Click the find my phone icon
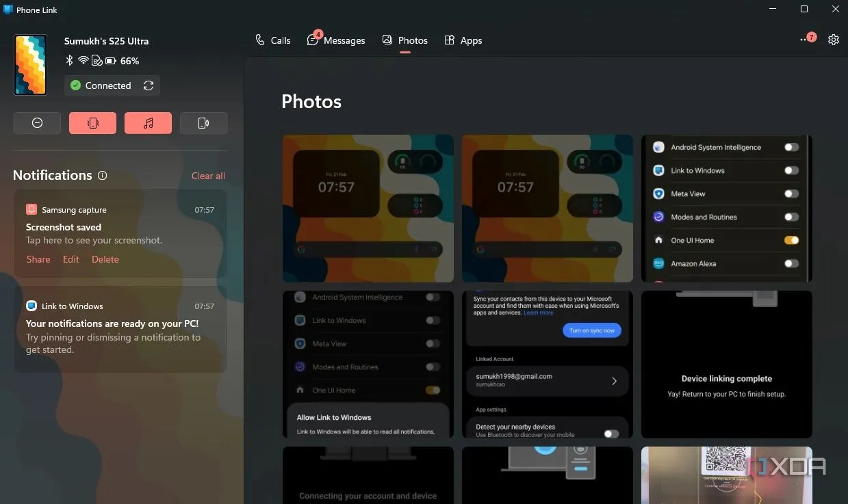The width and height of the screenshot is (848, 504). pyautogui.click(x=203, y=123)
